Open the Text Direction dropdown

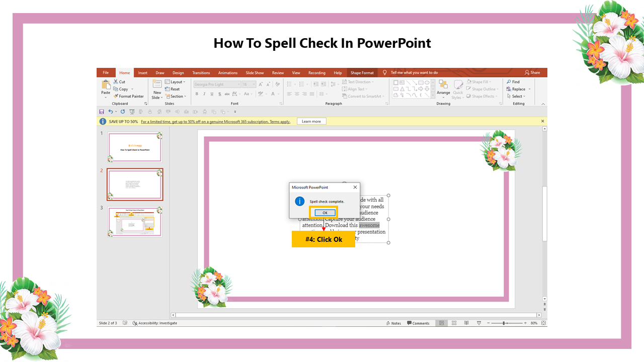click(x=358, y=82)
